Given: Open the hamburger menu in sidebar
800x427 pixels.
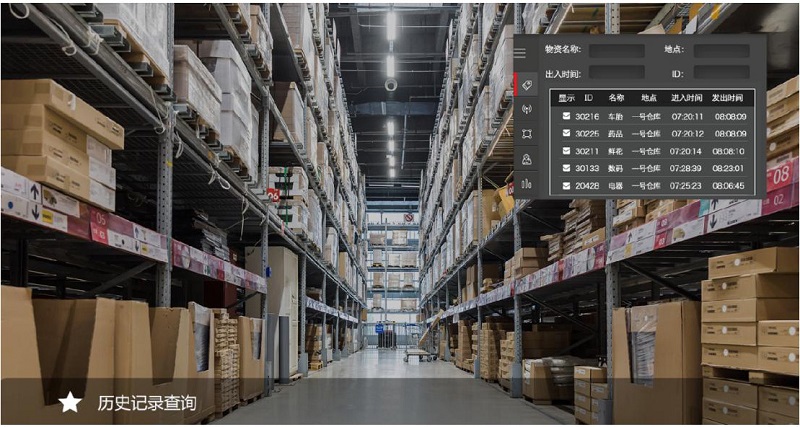Looking at the screenshot, I should 520,53.
